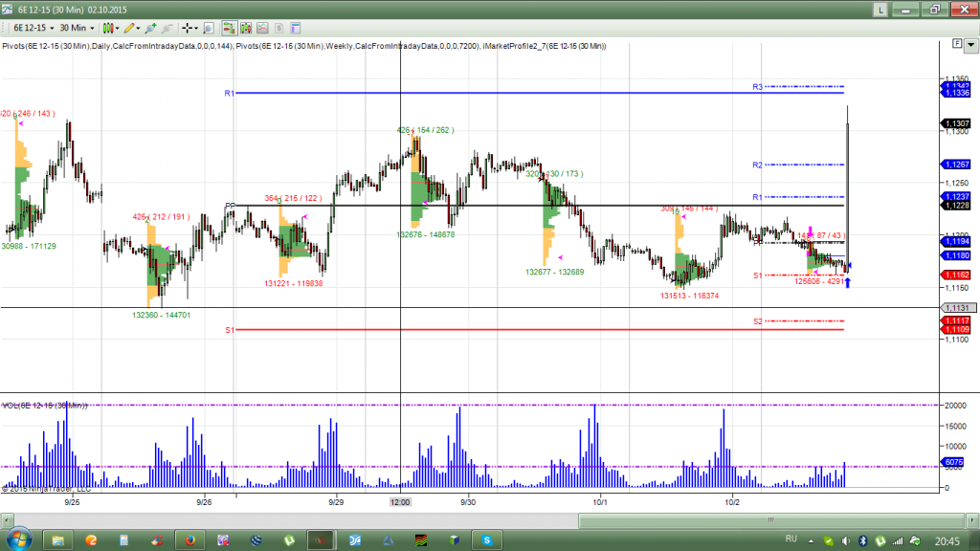Screen dimensions: 980x551
Task: Open the Windows Start button
Action: [x=19, y=539]
